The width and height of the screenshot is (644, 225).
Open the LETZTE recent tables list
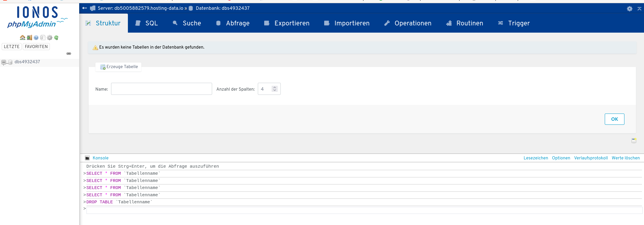(x=11, y=47)
